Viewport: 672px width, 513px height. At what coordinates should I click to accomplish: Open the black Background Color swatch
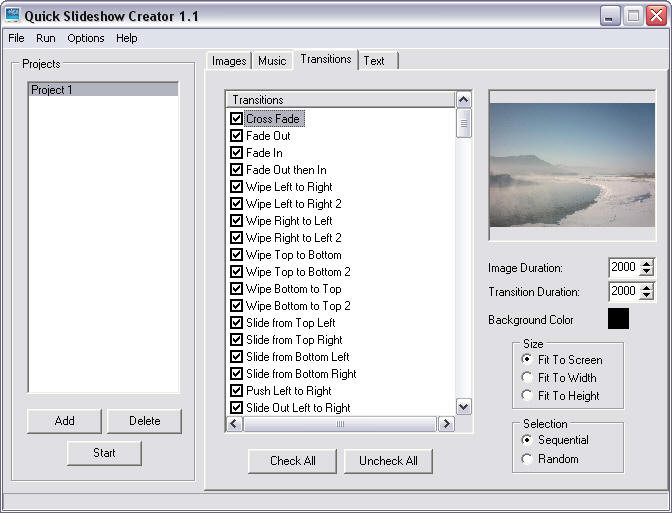tap(618, 318)
